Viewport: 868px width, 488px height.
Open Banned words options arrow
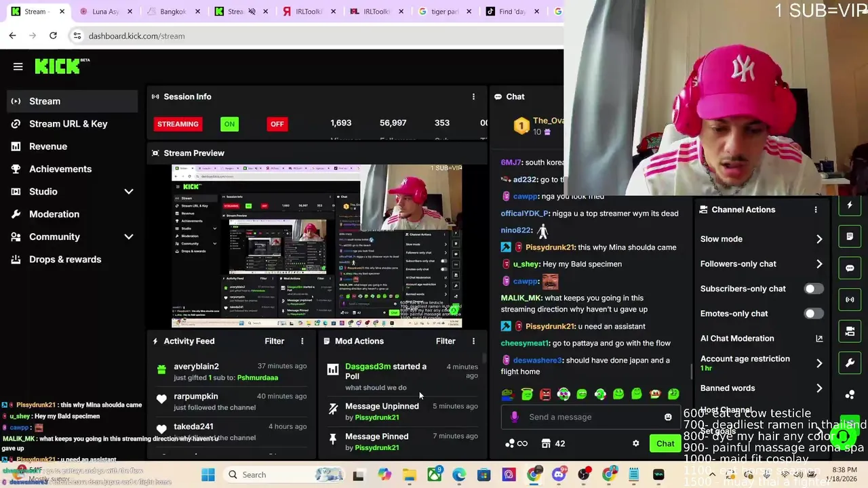click(819, 388)
